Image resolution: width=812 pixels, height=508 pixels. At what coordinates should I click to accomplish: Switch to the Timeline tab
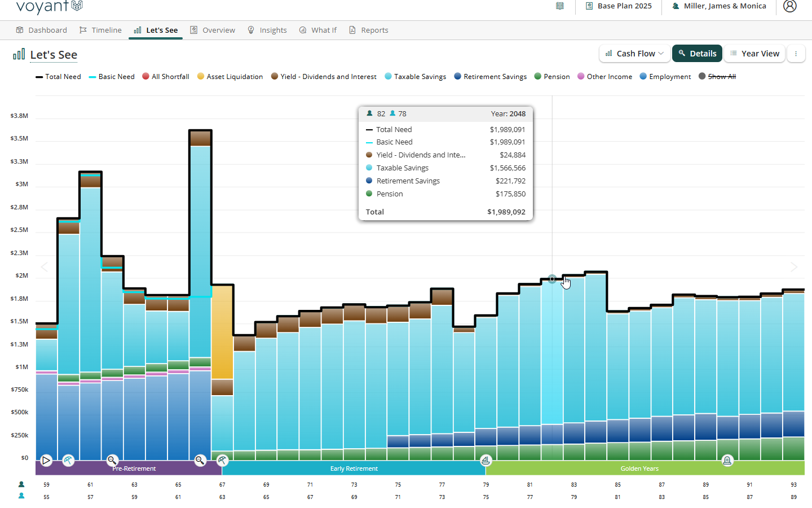[x=100, y=30]
